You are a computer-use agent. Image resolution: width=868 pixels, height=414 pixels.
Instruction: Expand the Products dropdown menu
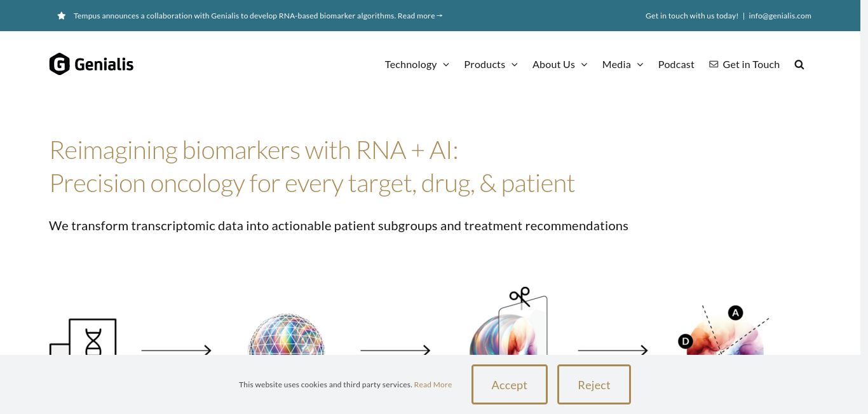(491, 64)
